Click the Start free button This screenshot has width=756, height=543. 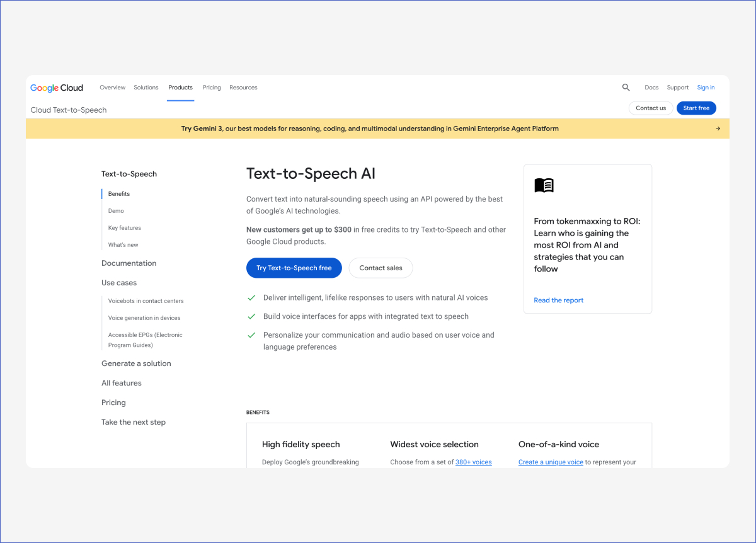(x=696, y=108)
